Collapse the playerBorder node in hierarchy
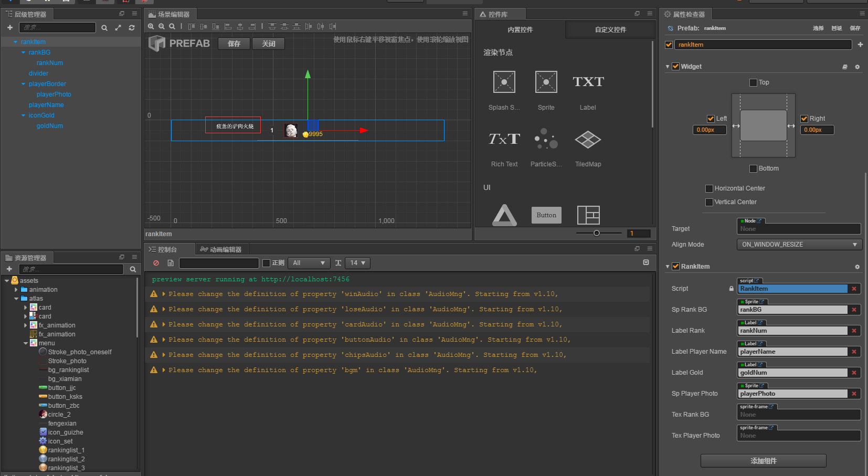This screenshot has width=868, height=476. (23, 84)
